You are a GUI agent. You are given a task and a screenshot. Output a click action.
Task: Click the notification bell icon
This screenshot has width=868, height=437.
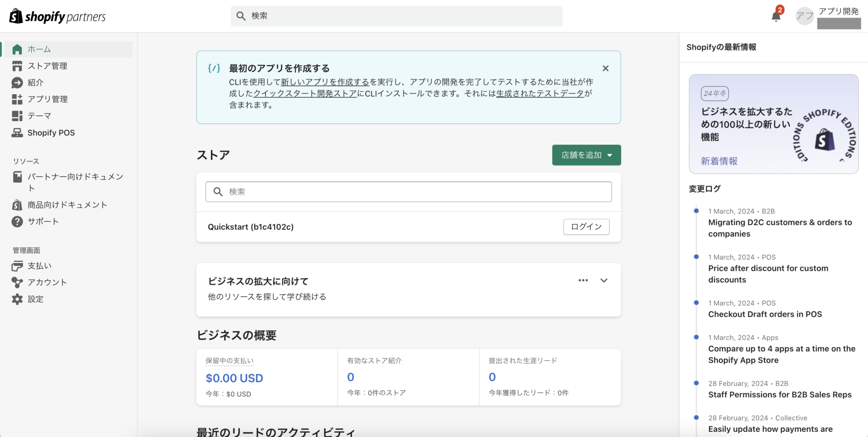pos(776,16)
